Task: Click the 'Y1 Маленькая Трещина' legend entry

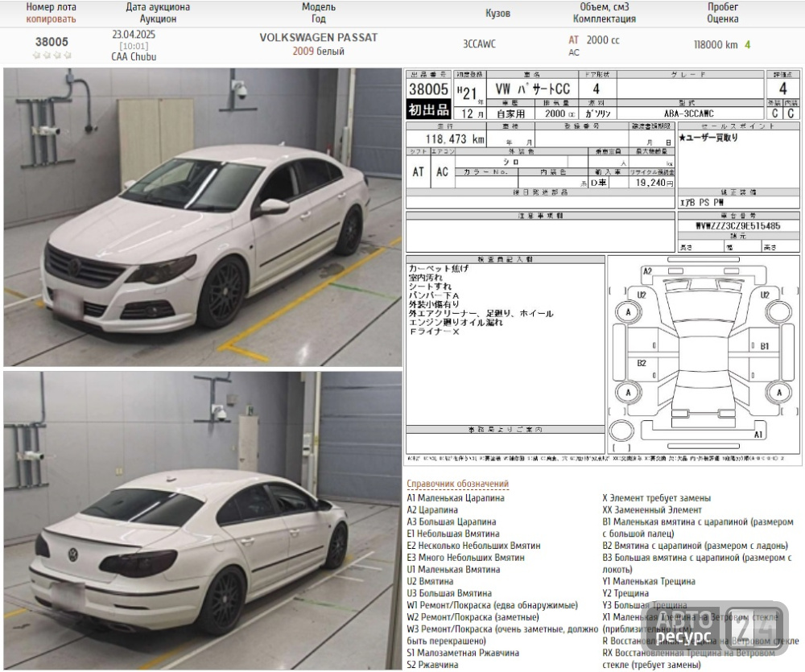Action: [x=648, y=581]
